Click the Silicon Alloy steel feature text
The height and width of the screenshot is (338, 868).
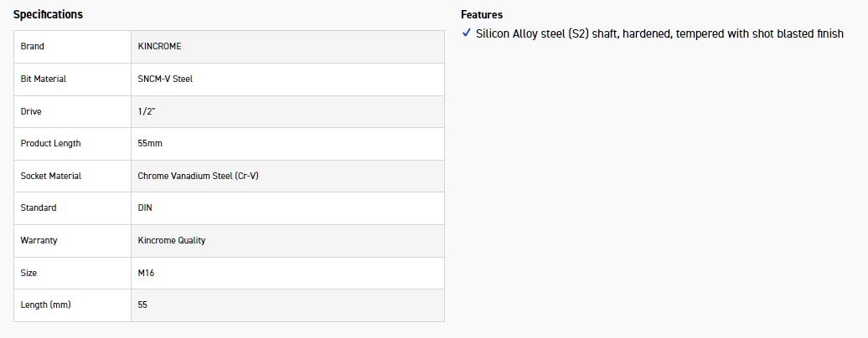click(x=659, y=34)
